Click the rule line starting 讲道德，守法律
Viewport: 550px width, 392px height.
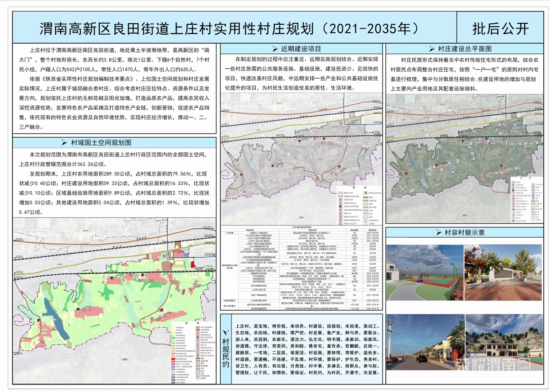coord(308,346)
